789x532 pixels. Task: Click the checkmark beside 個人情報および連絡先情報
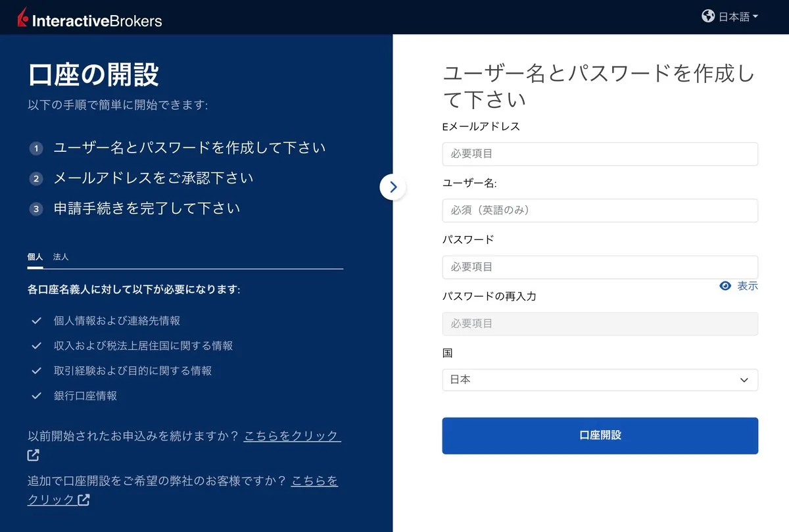tap(37, 321)
